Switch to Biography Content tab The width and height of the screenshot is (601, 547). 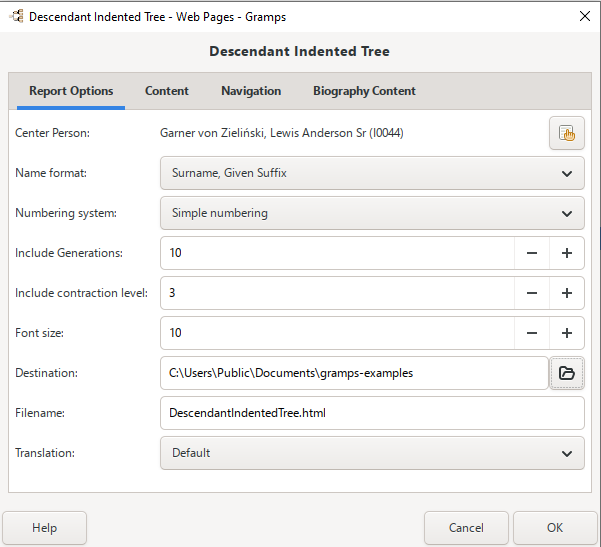pyautogui.click(x=364, y=91)
